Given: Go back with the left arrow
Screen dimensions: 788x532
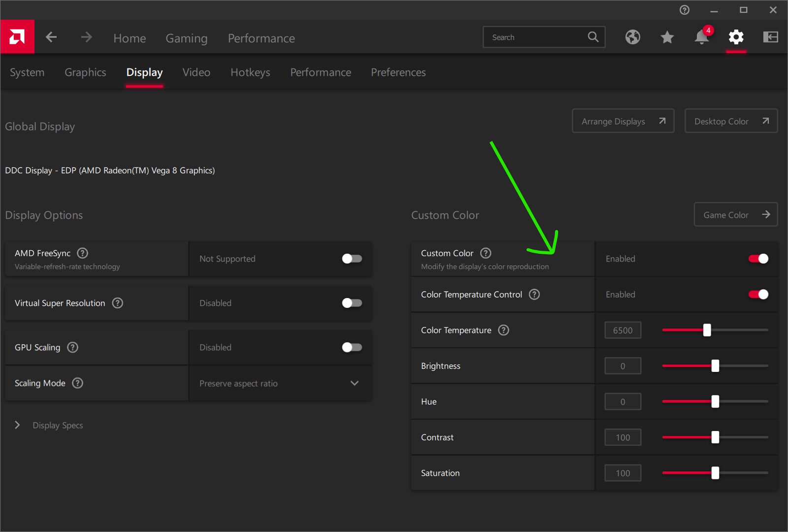Looking at the screenshot, I should point(51,37).
